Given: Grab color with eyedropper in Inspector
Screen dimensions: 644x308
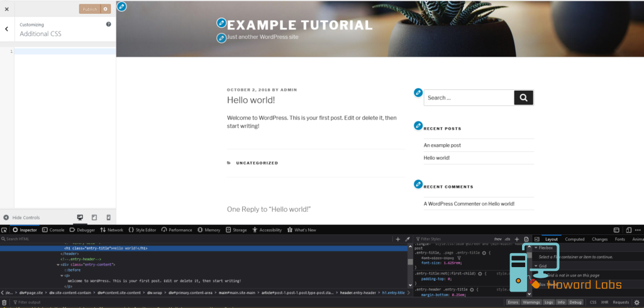Looking at the screenshot, I should click(408, 239).
